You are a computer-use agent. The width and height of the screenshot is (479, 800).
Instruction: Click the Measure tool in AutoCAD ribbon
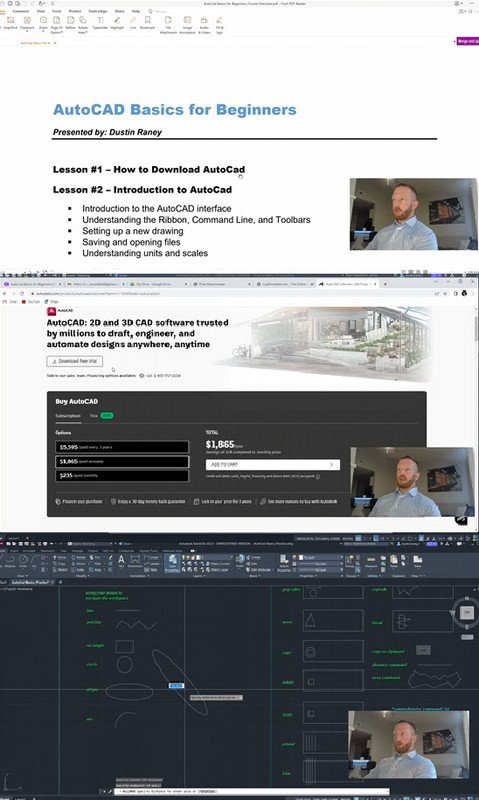coord(371,561)
